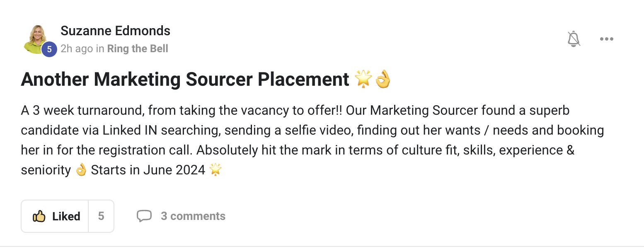The image size is (644, 251).
Task: View who liked via the 5 count
Action: click(x=101, y=216)
